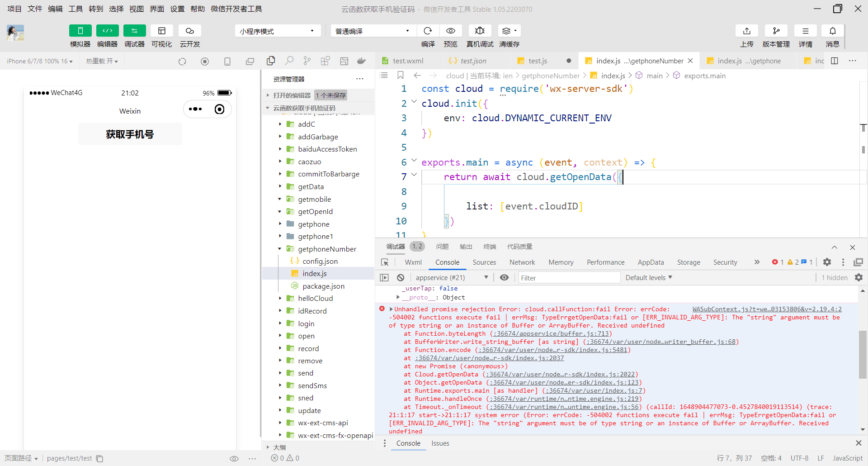Image resolution: width=868 pixels, height=466 pixels.
Task: Compile the mini program (编译)
Action: click(428, 31)
